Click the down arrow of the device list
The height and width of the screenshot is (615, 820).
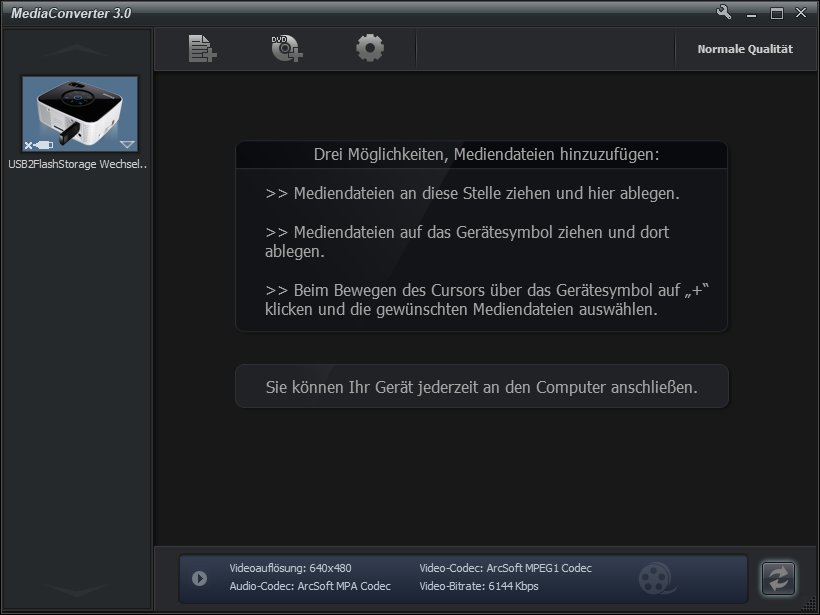[77, 590]
